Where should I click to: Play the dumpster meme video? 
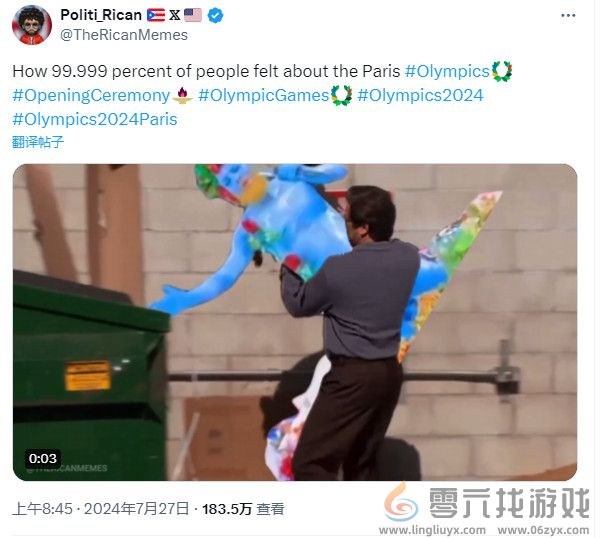tap(295, 322)
